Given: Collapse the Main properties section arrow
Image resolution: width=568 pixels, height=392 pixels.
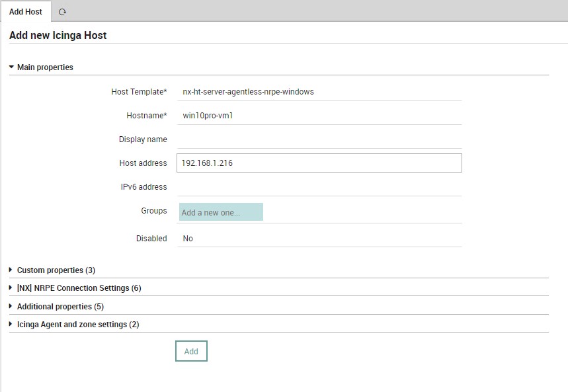Looking at the screenshot, I should (x=11, y=67).
